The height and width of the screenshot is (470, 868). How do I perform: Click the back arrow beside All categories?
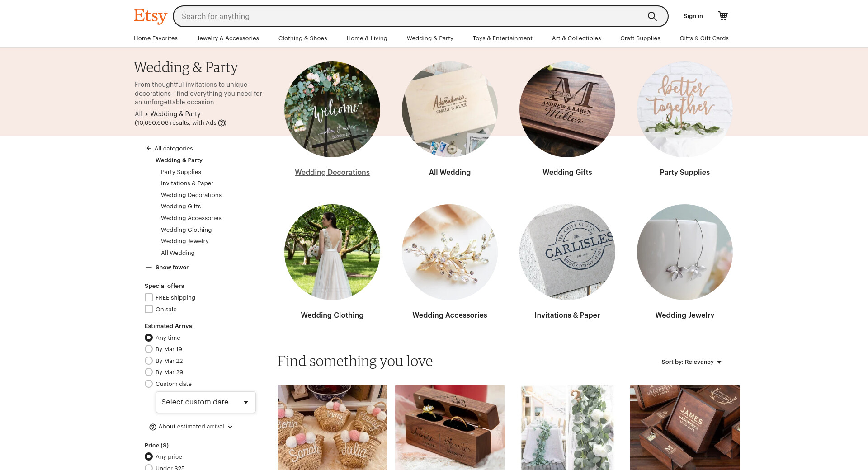tap(148, 148)
